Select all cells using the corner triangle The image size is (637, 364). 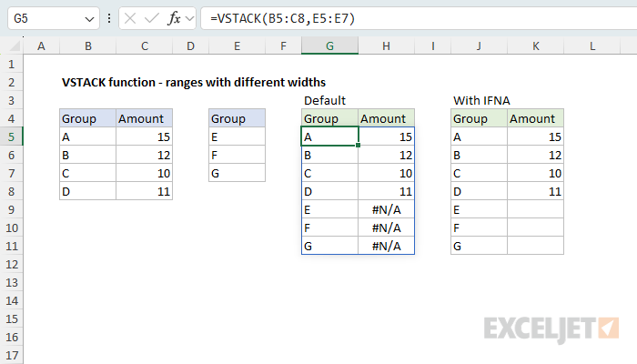pos(15,46)
